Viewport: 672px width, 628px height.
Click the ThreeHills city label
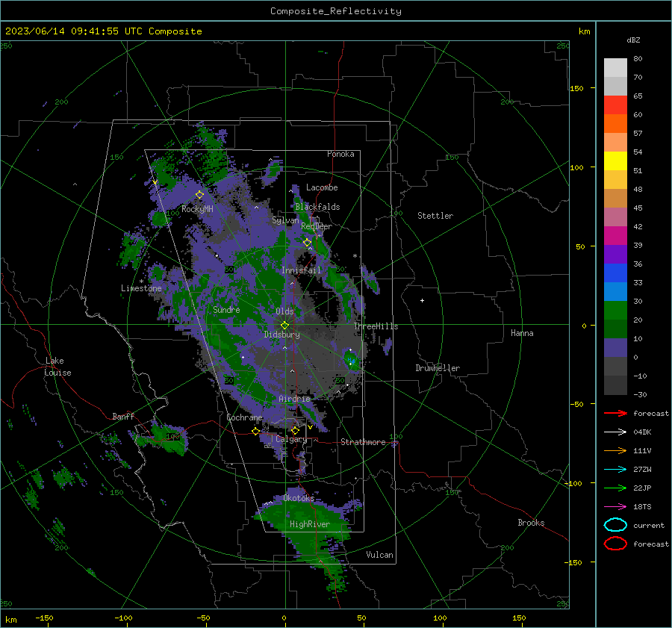376,326
